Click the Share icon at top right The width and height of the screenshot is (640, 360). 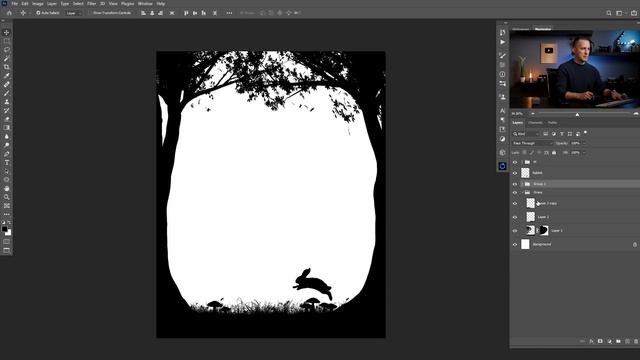click(x=633, y=13)
